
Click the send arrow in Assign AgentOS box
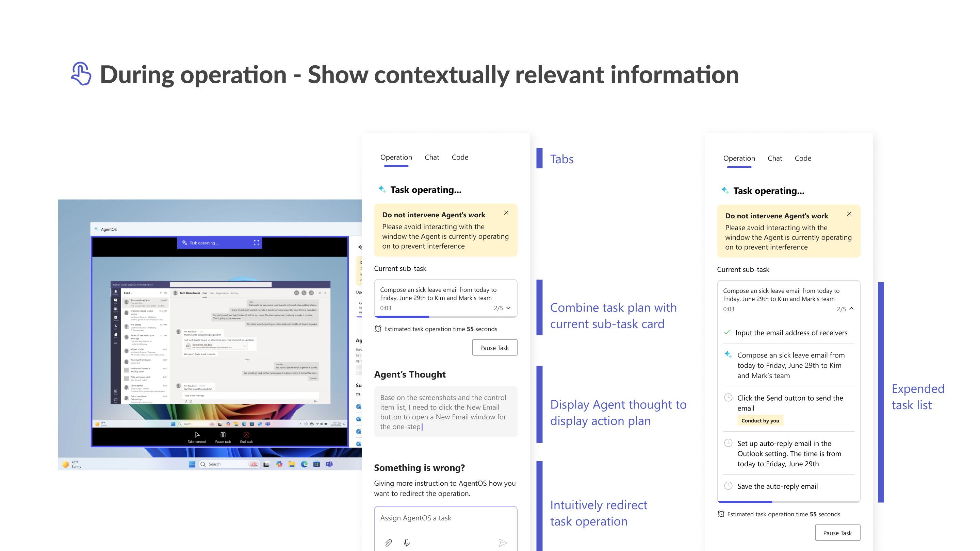[503, 542]
